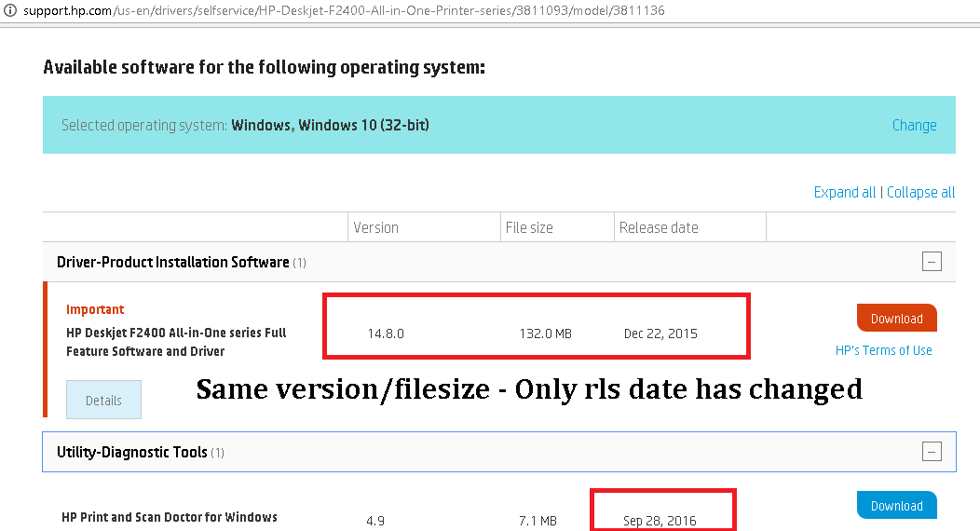The height and width of the screenshot is (531, 980).
Task: Click release date Dec 22, 2015
Action: click(660, 334)
